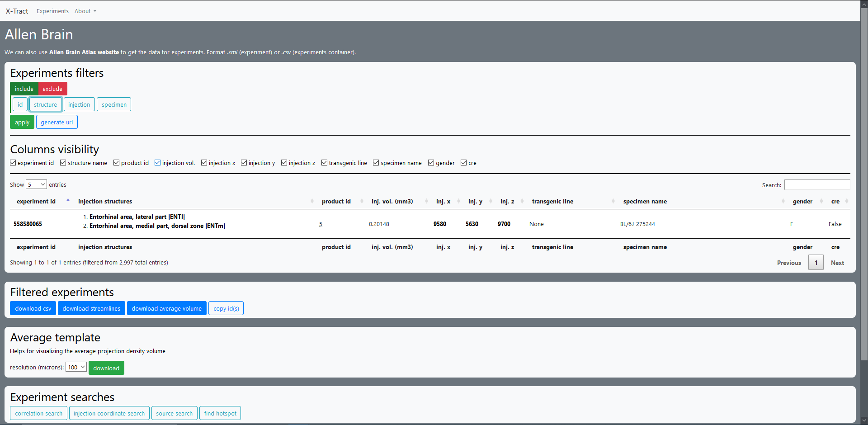Download the average template
Image resolution: width=868 pixels, height=425 pixels.
pyautogui.click(x=106, y=368)
